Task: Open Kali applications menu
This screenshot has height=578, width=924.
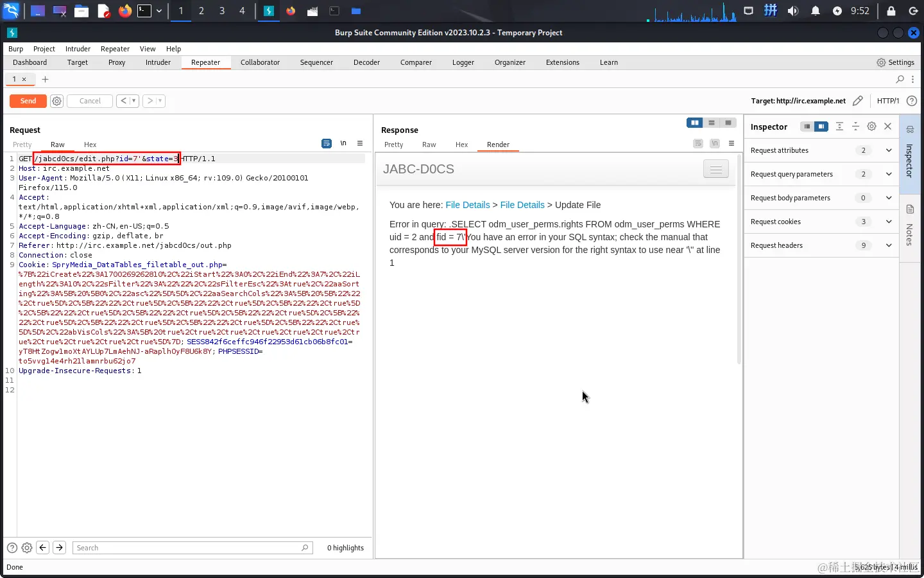Action: point(12,11)
